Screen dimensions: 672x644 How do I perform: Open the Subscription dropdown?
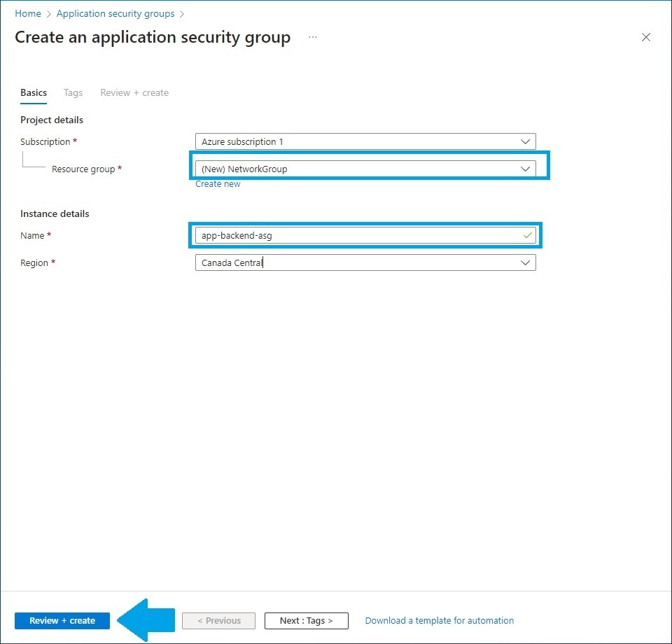364,141
